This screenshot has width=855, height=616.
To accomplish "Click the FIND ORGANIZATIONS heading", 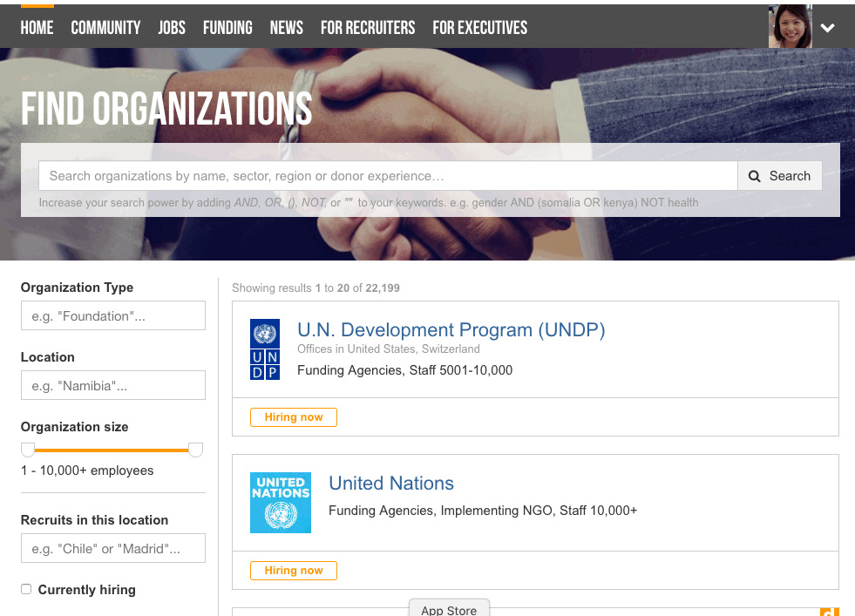I will [x=166, y=108].
